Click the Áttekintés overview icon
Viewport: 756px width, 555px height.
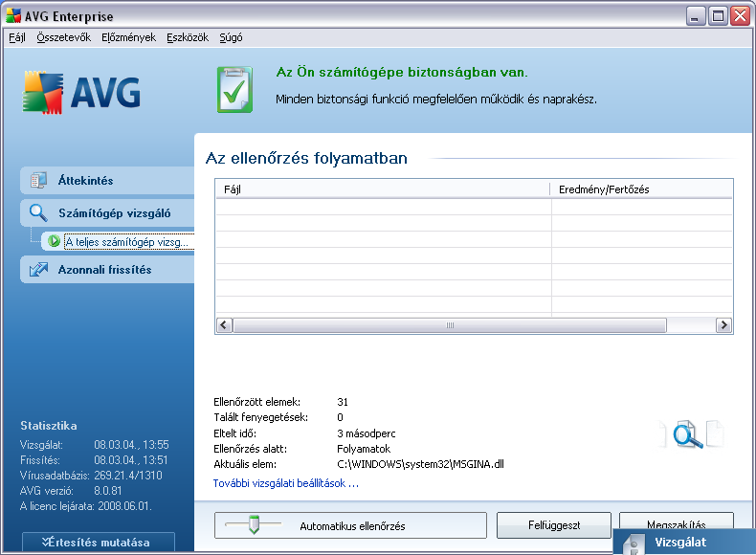pos(38,180)
